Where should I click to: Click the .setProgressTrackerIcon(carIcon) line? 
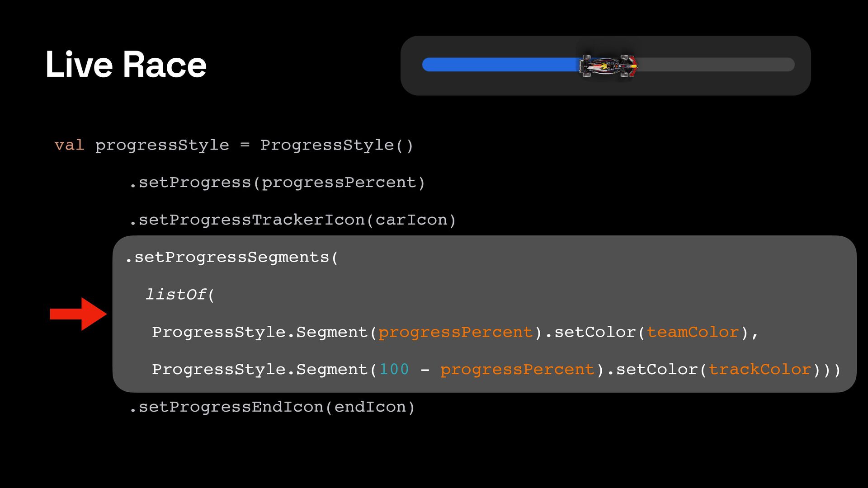(292, 220)
